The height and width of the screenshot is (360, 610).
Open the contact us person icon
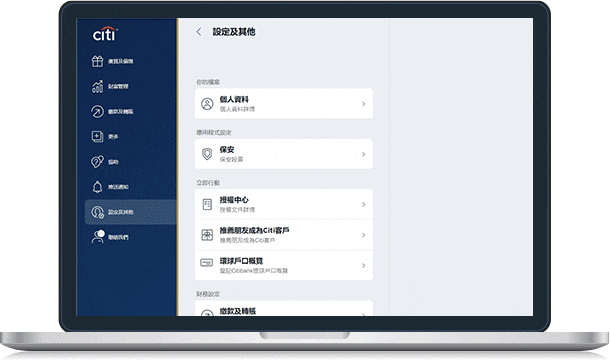[x=98, y=237]
